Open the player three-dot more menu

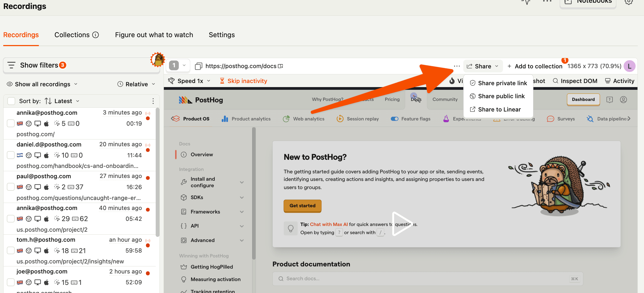[x=457, y=66]
